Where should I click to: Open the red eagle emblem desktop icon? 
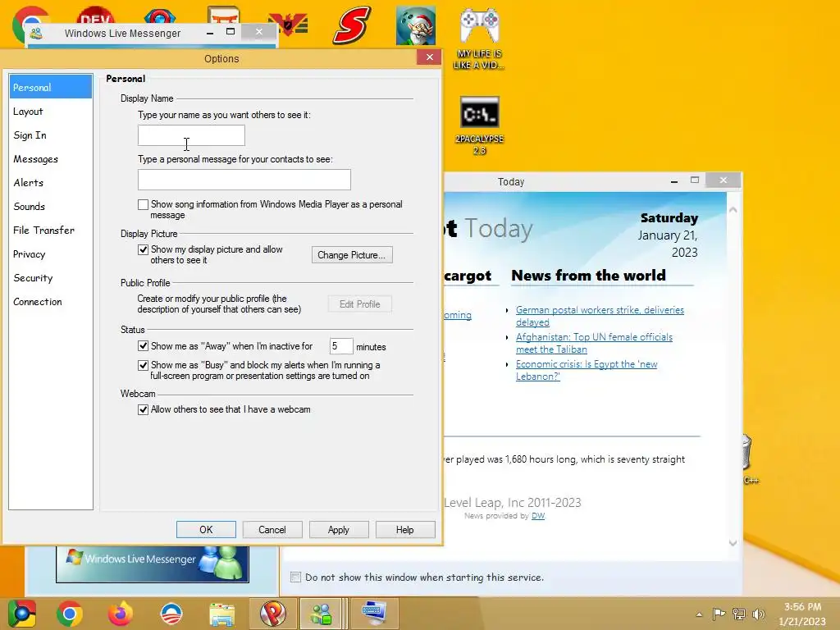click(290, 25)
